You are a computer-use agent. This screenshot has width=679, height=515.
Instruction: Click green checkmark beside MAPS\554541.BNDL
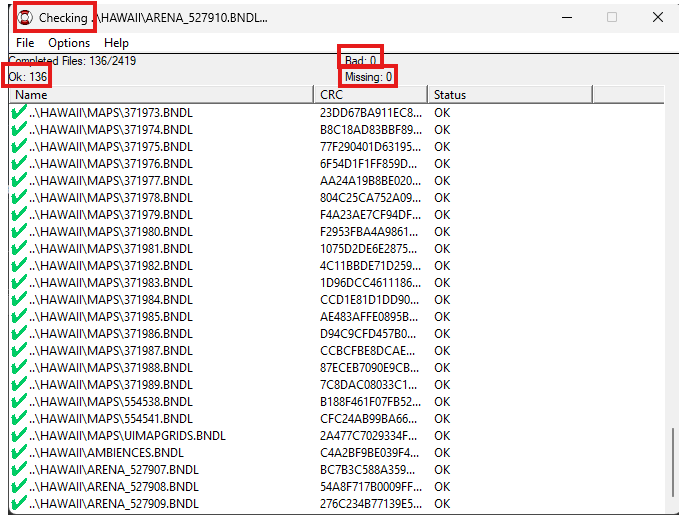pyautogui.click(x=19, y=418)
